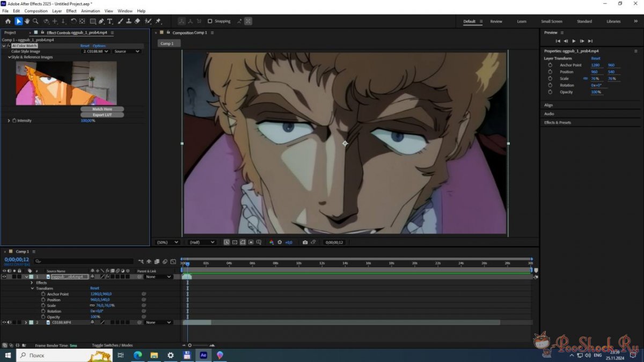
Task: Click the Rotation stopwatch in Properties panel
Action: [x=550, y=85]
